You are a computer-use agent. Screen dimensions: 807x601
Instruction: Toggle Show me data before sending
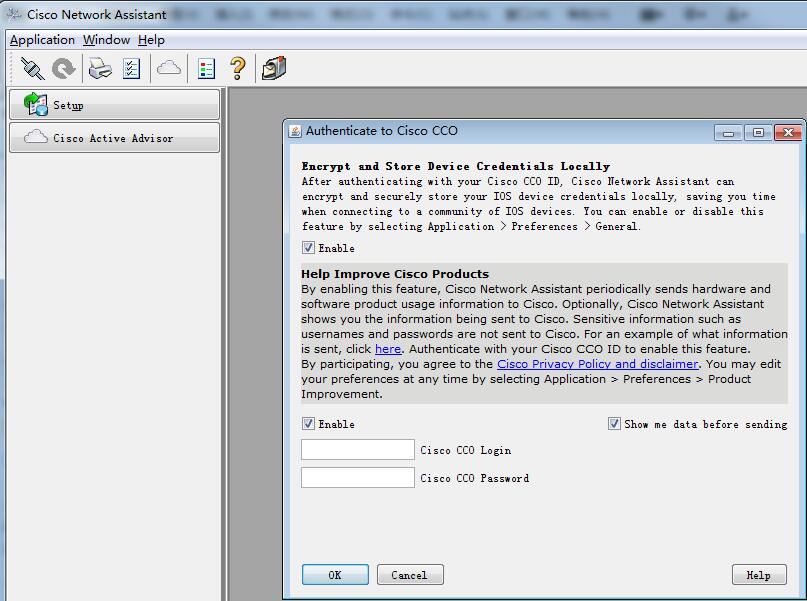click(614, 424)
